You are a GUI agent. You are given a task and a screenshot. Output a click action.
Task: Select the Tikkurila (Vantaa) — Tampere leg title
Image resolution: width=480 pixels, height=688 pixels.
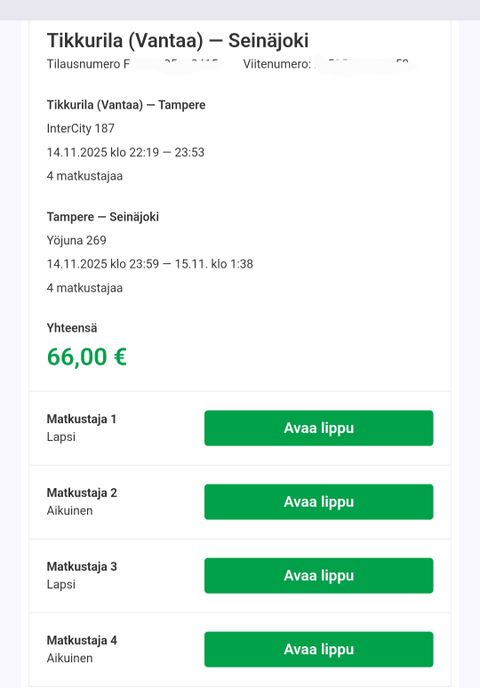pos(126,105)
